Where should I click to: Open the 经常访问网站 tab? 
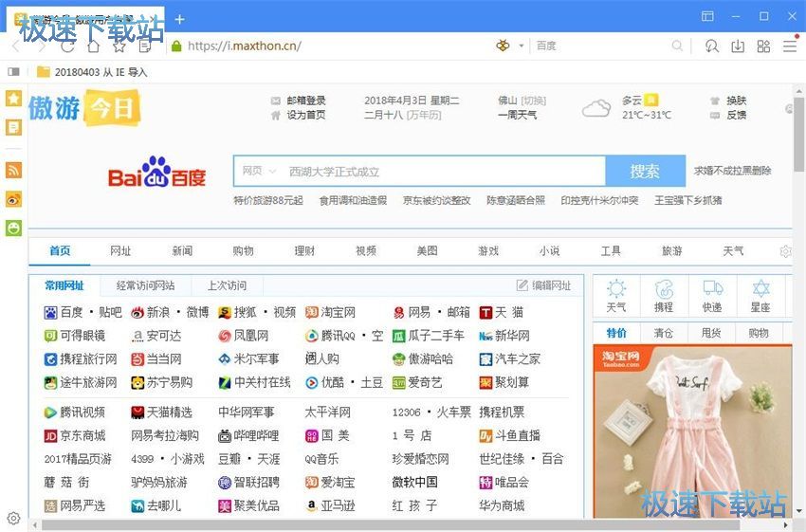coord(145,285)
